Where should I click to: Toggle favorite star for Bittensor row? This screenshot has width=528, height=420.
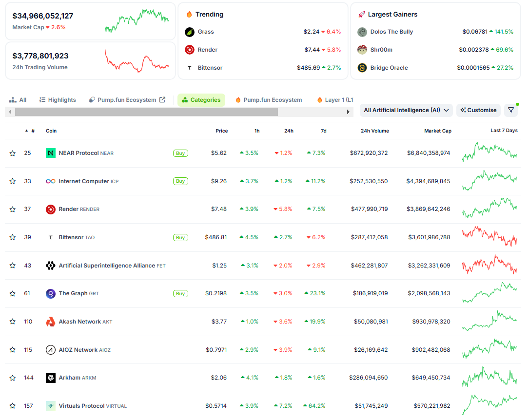(x=13, y=237)
